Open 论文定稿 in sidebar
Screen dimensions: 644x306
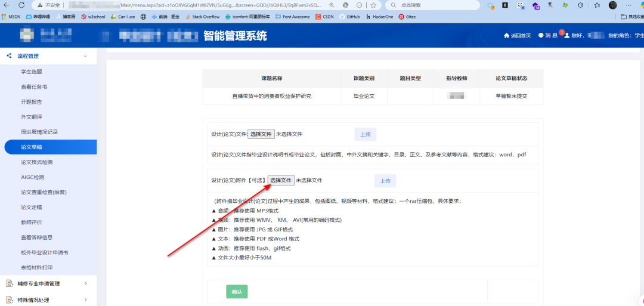point(31,208)
